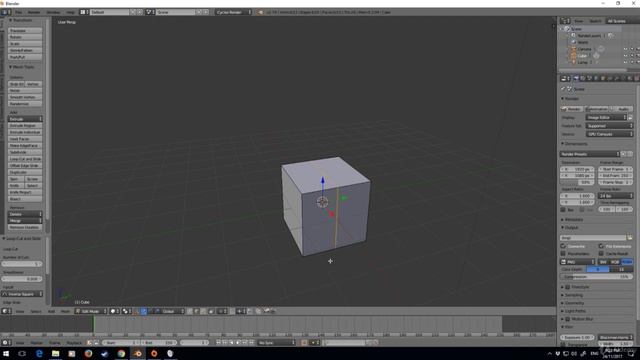Open the Render menu in top bar
The height and width of the screenshot is (360, 640).
coord(34,12)
